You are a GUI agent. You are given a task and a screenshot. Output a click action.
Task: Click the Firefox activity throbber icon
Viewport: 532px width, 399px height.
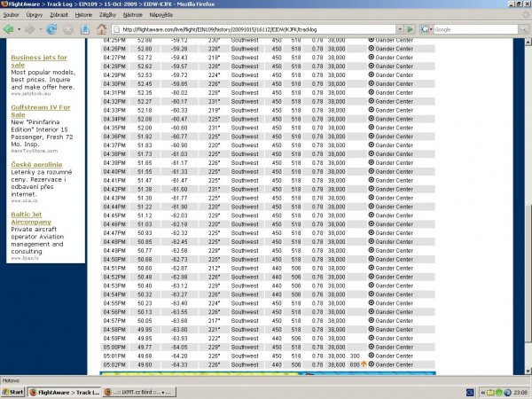click(526, 15)
